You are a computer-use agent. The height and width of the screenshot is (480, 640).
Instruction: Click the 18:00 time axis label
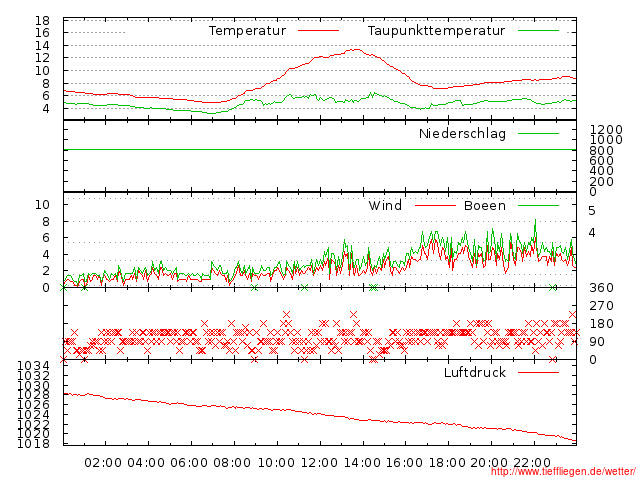click(x=447, y=463)
